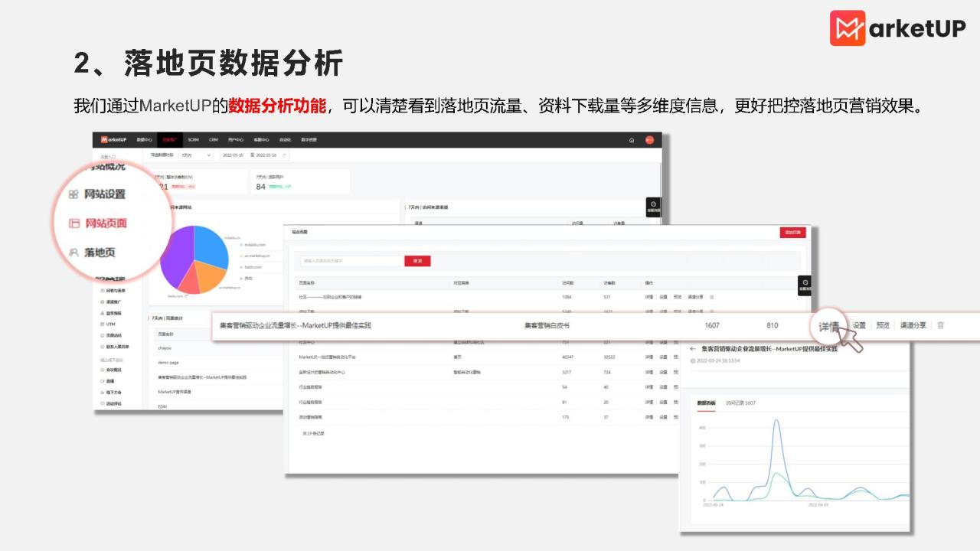Click the 落地页 person icon in sidebar
980x551 pixels.
73,252
